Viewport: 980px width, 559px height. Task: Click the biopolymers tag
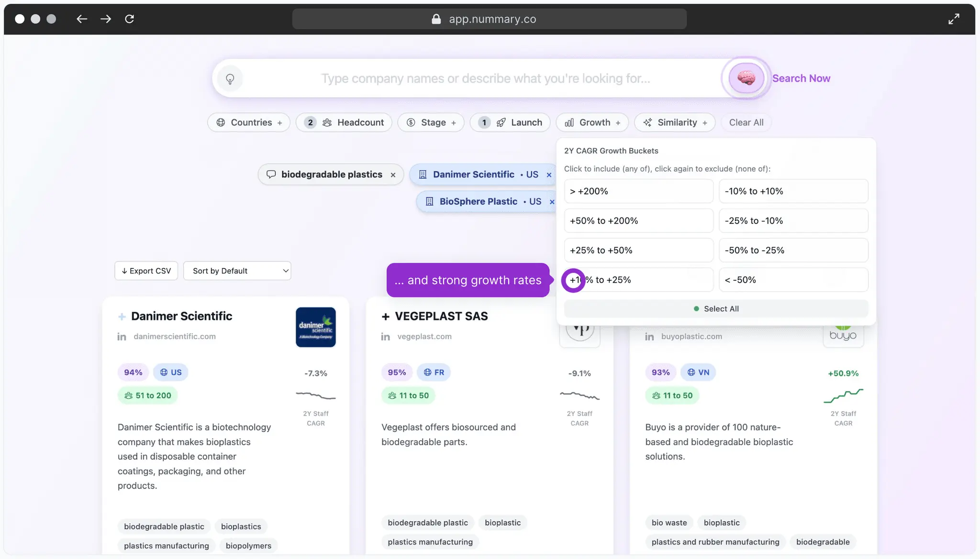[x=248, y=546]
